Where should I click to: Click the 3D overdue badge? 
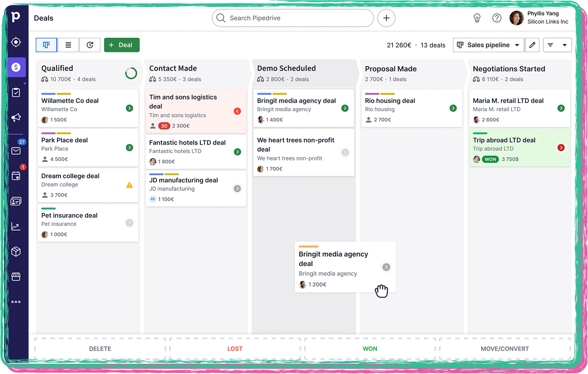(164, 126)
